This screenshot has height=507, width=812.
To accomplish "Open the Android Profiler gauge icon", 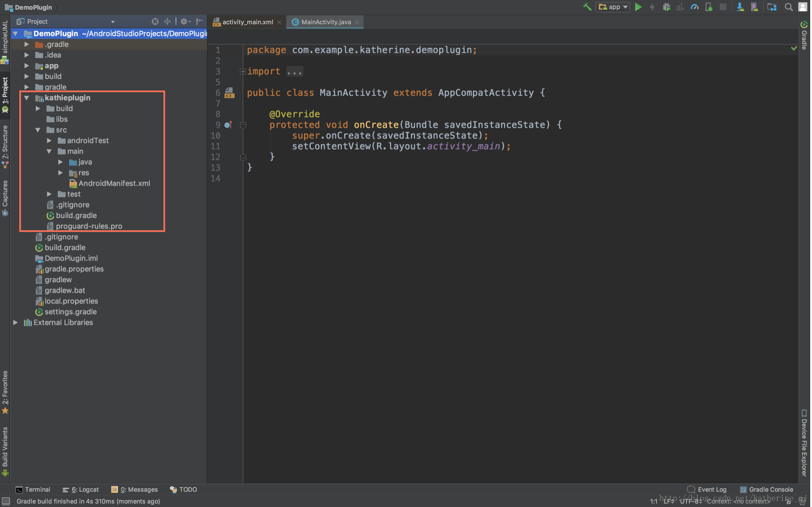I will 695,7.
